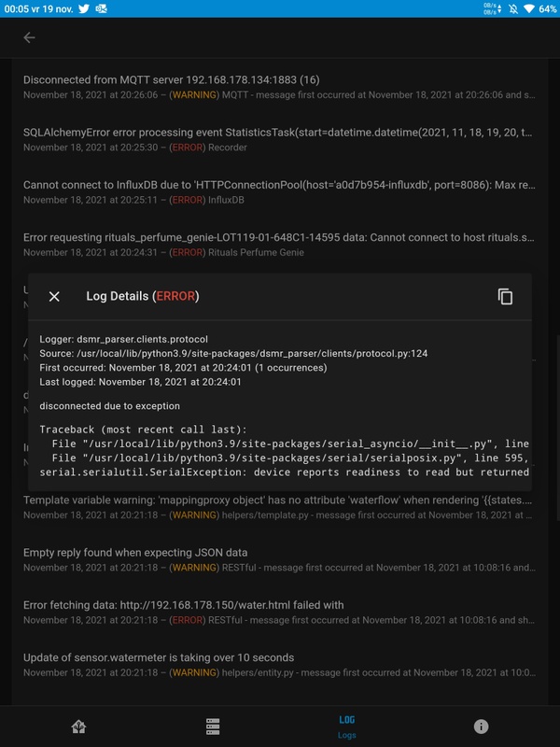The width and height of the screenshot is (560, 747).
Task: Open 'Error fetching data' water.html entry
Action: pyautogui.click(x=279, y=612)
